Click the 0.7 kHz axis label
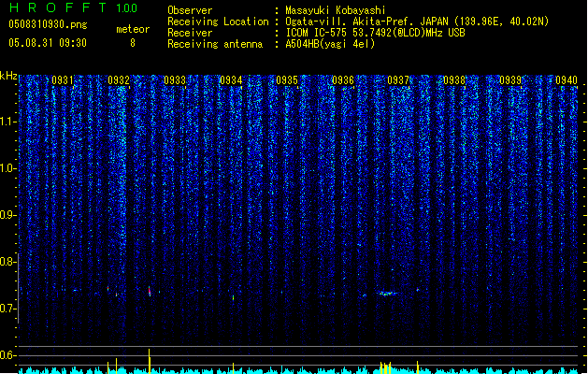Screen dimensions: 588x374 tap(7, 309)
